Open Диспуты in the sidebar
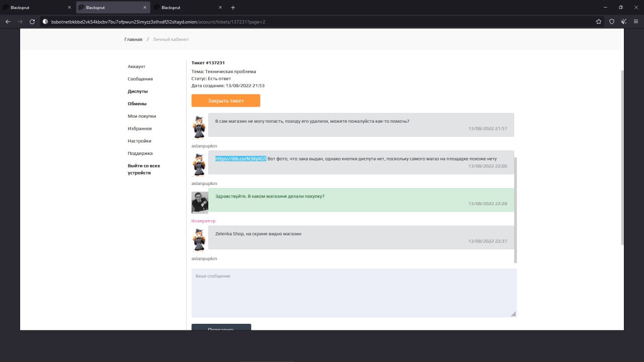Image resolution: width=644 pixels, height=362 pixels. click(138, 92)
